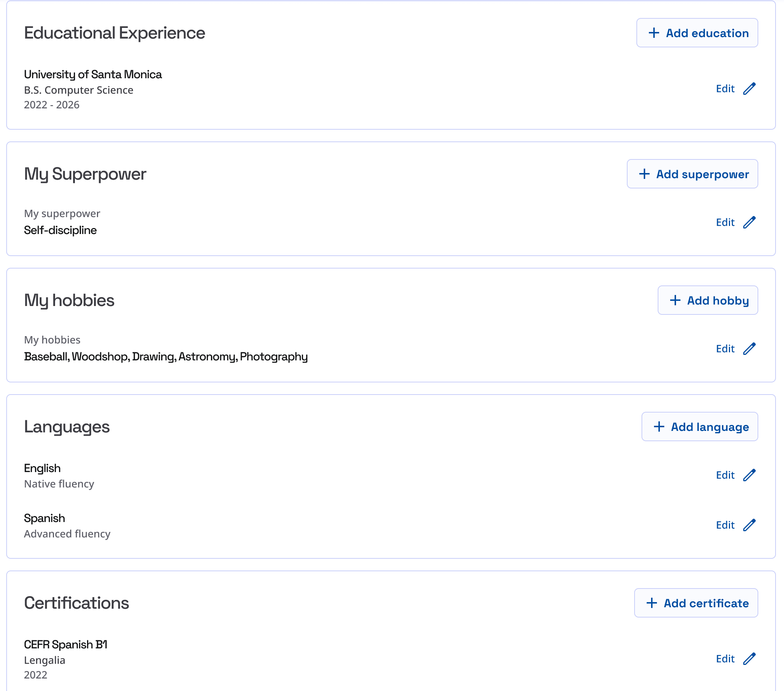Open Edit link for B.S. Computer Science
The height and width of the screenshot is (691, 784).
pyautogui.click(x=725, y=89)
